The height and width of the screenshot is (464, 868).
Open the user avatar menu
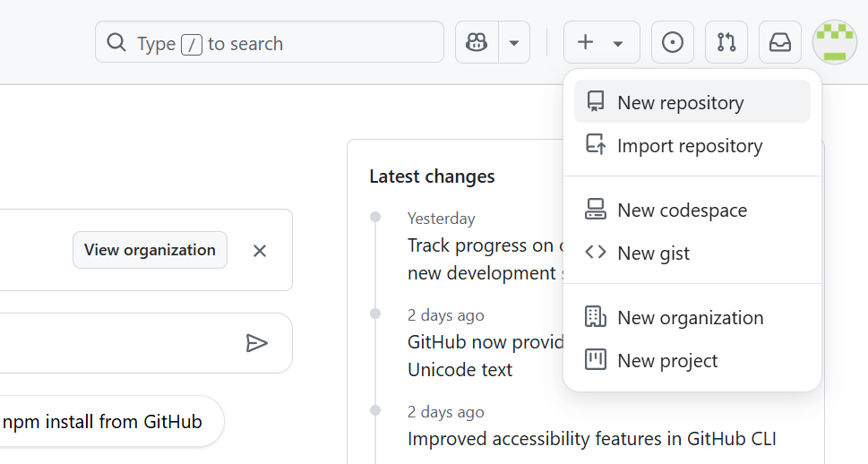pos(834,43)
